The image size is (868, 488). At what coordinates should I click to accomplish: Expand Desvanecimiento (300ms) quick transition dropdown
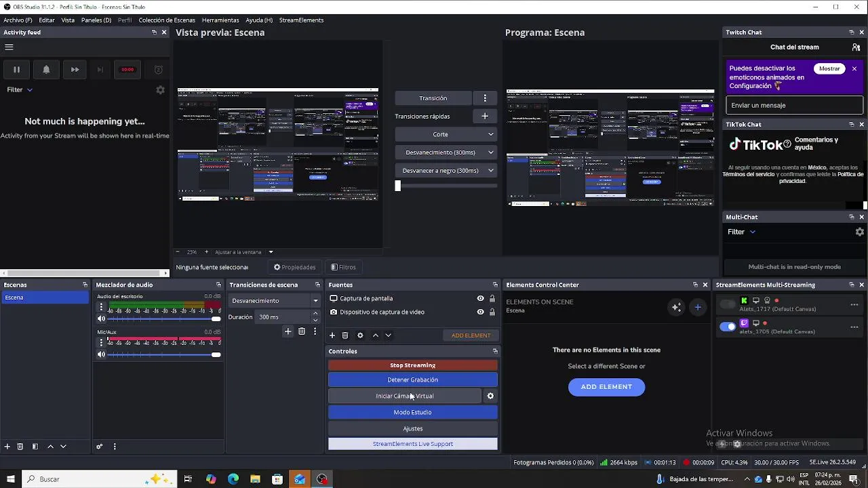(446, 152)
